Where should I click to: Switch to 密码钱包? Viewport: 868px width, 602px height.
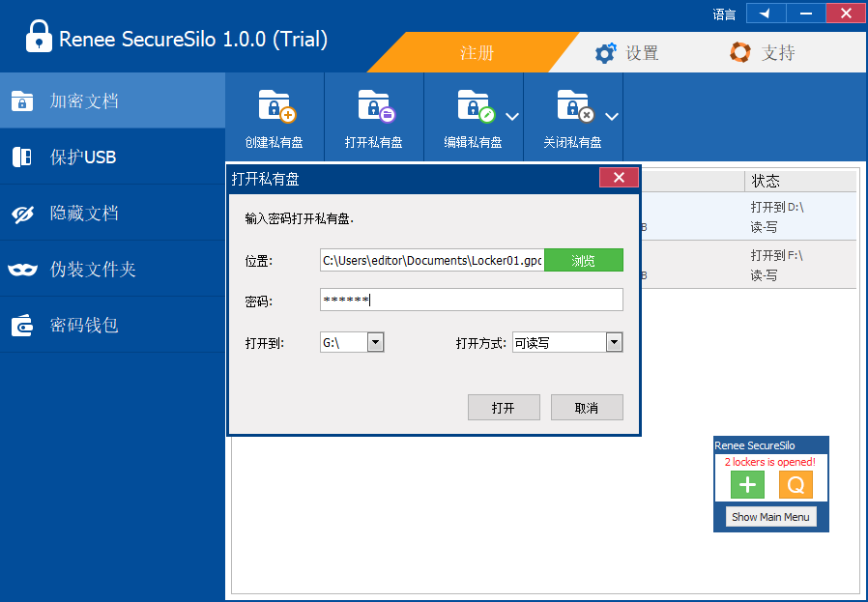pyautogui.click(x=112, y=325)
